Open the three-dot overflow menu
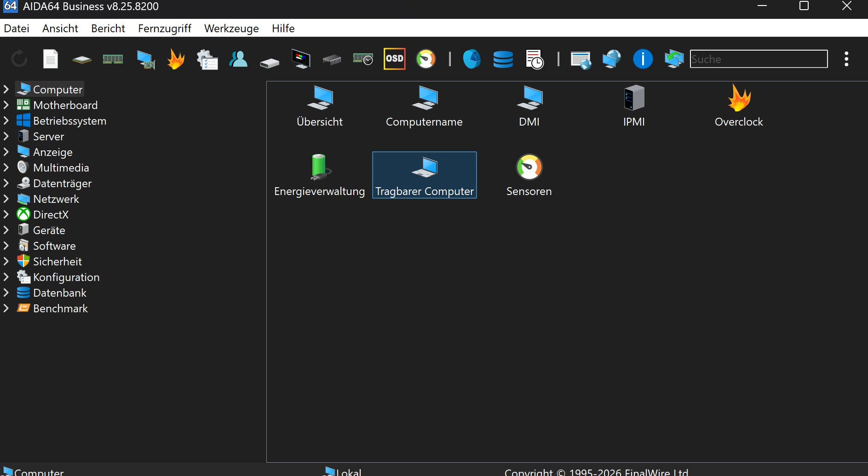 pos(846,59)
